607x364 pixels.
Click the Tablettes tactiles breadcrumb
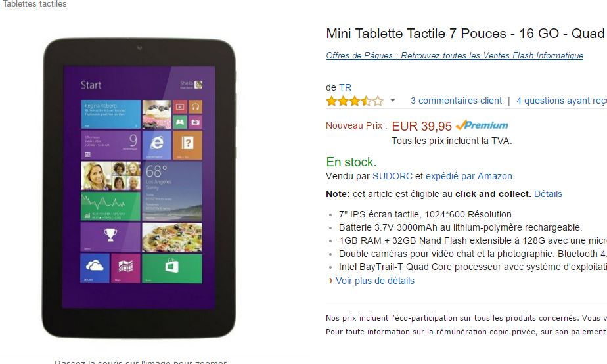34,4
